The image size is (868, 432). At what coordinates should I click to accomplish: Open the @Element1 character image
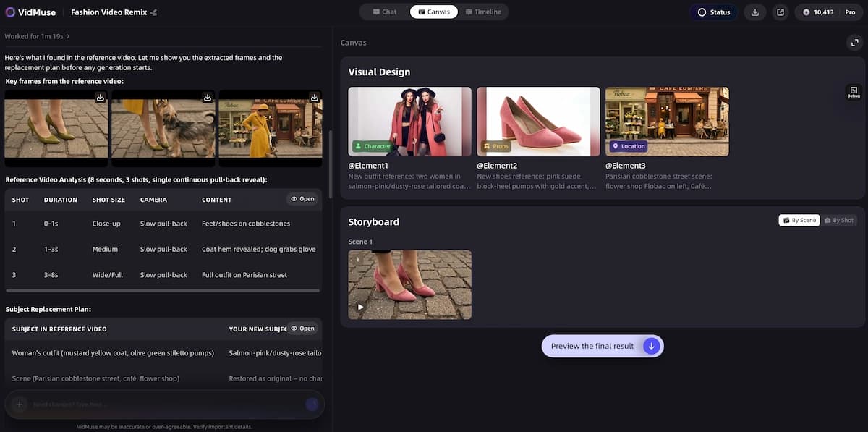(409, 122)
